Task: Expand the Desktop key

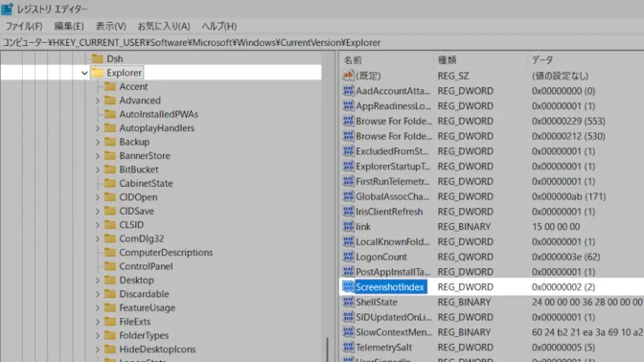Action: tap(98, 281)
